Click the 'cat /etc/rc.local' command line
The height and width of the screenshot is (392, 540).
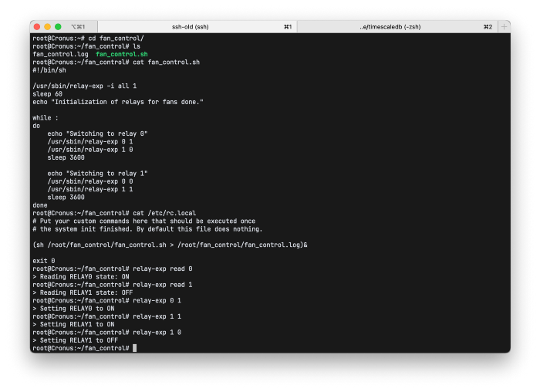click(114, 213)
